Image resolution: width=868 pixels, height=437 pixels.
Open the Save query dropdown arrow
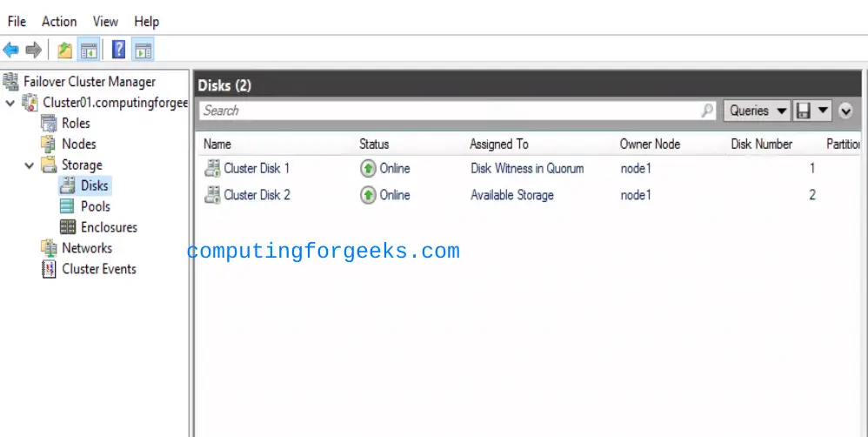point(823,111)
